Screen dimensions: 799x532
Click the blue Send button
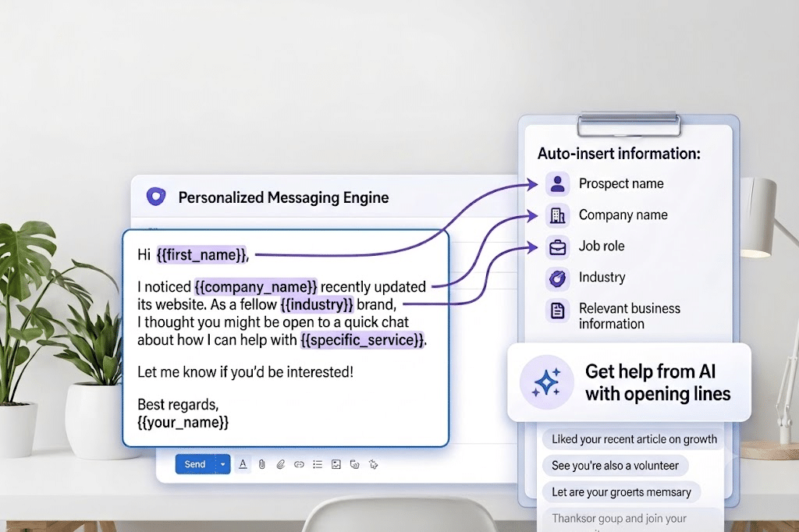[195, 464]
